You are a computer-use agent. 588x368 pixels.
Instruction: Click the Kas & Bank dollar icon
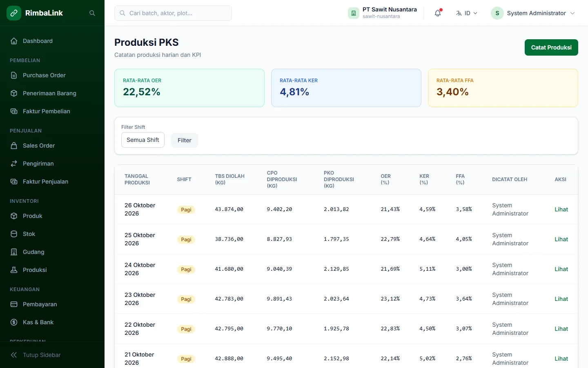click(14, 322)
